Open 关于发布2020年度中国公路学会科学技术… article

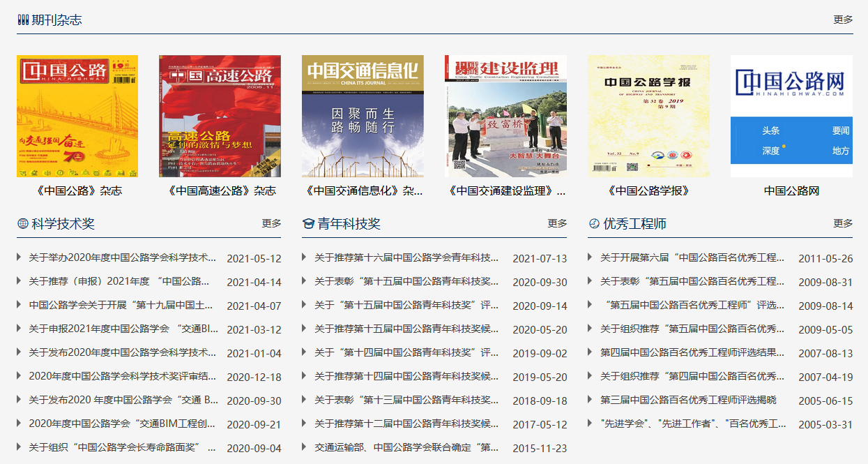pos(123,352)
